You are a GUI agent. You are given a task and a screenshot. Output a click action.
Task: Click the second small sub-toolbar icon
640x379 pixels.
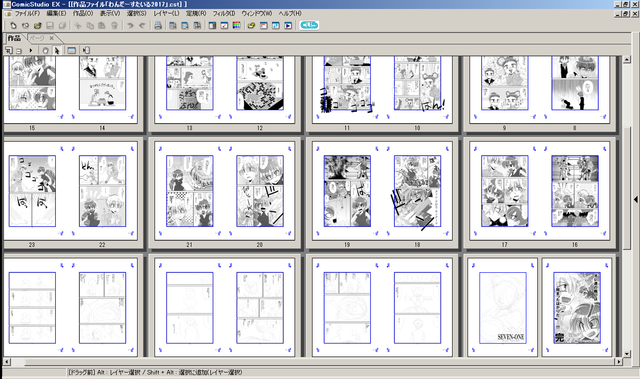[19, 51]
